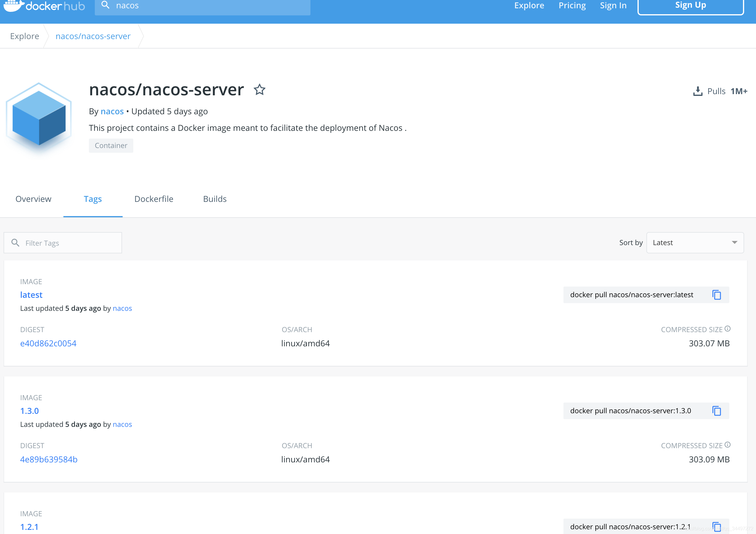Open the Sign In link

[613, 6]
